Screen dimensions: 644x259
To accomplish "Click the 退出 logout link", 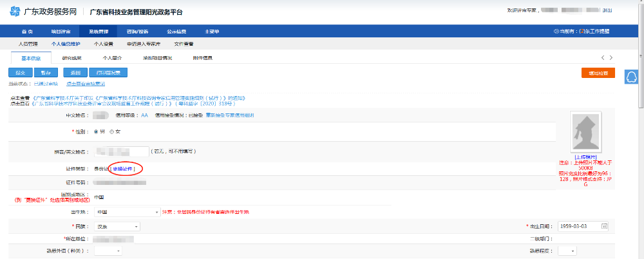I will (607, 10).
